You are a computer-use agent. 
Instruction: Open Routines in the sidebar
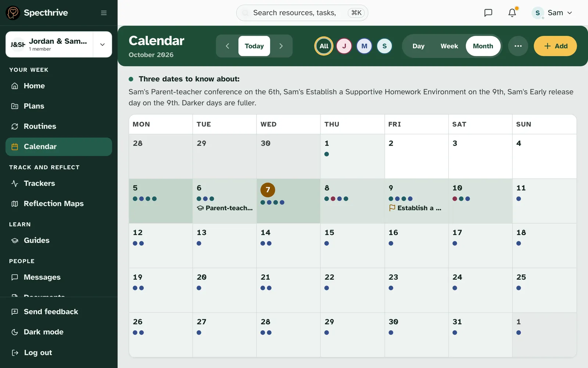[x=59, y=126]
